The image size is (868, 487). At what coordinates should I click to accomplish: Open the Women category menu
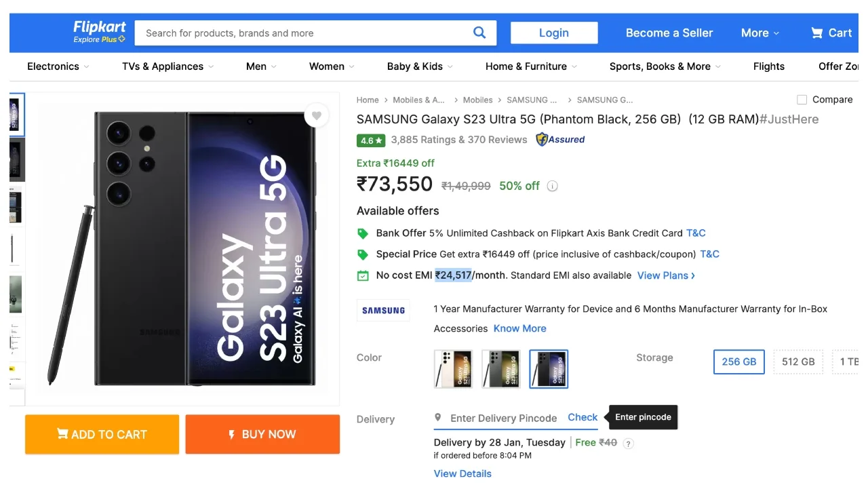tap(332, 66)
